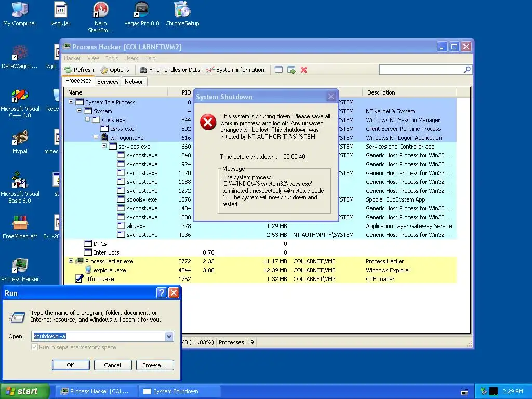Click the find window icon in toolbar
The height and width of the screenshot is (399, 532).
point(278,70)
